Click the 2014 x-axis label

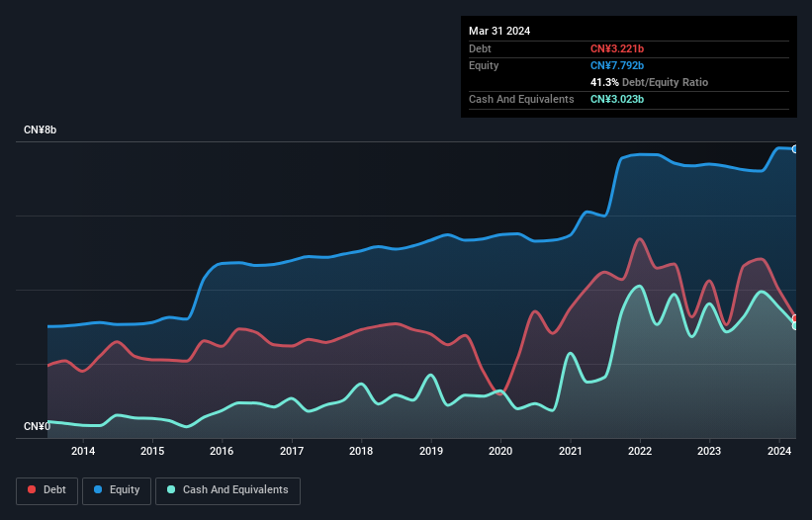[83, 451]
